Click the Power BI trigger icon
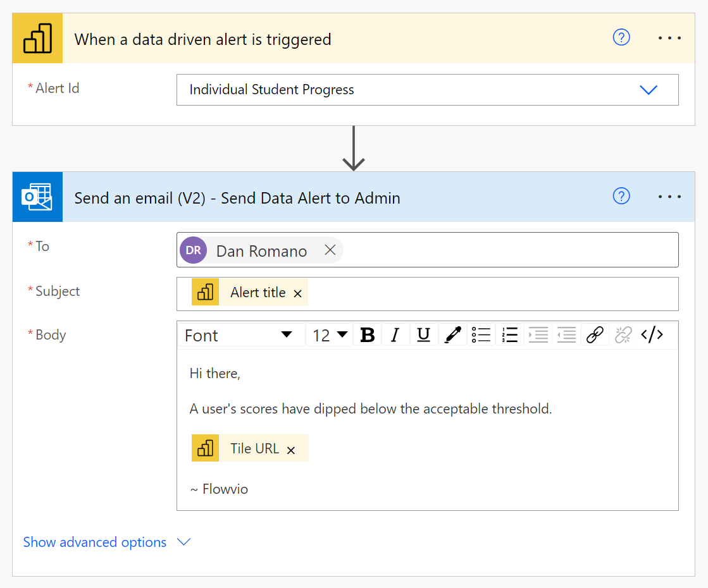This screenshot has width=708, height=588. pos(37,39)
